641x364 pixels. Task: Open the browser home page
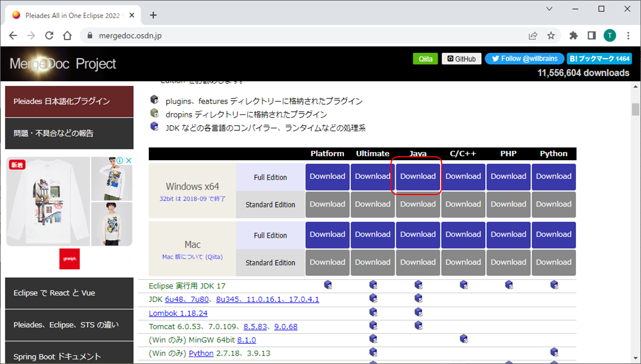(x=67, y=35)
